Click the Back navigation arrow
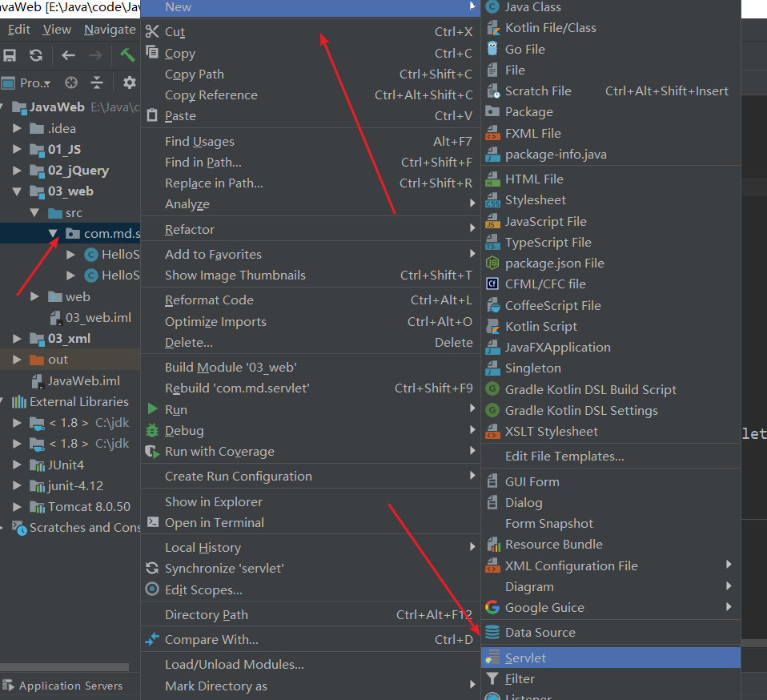 [x=68, y=55]
